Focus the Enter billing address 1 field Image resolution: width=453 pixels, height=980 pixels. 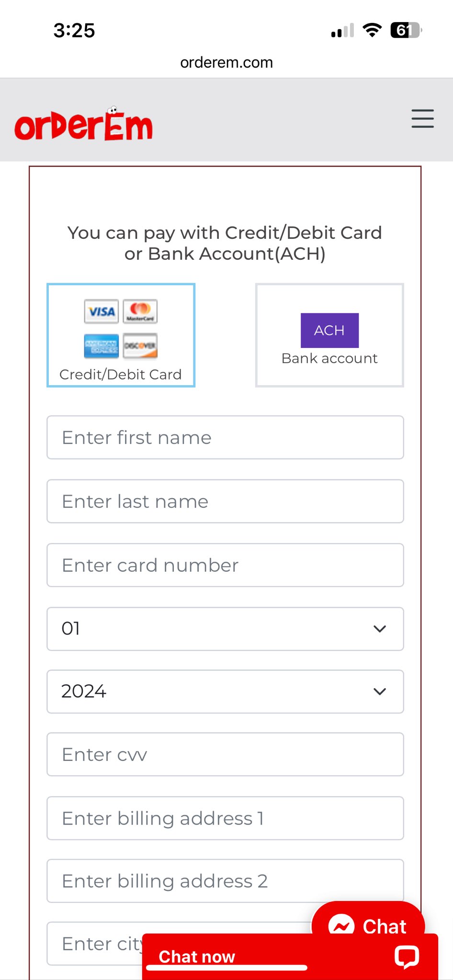point(225,818)
